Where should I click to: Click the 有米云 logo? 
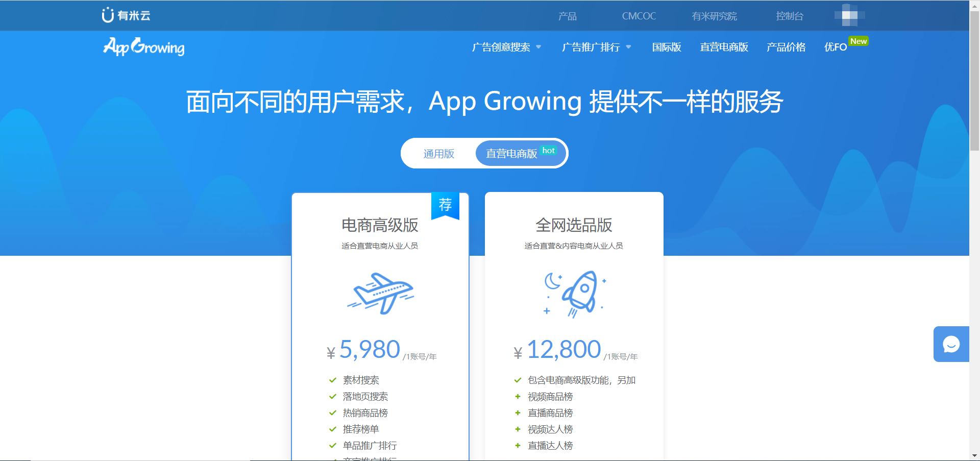[126, 15]
